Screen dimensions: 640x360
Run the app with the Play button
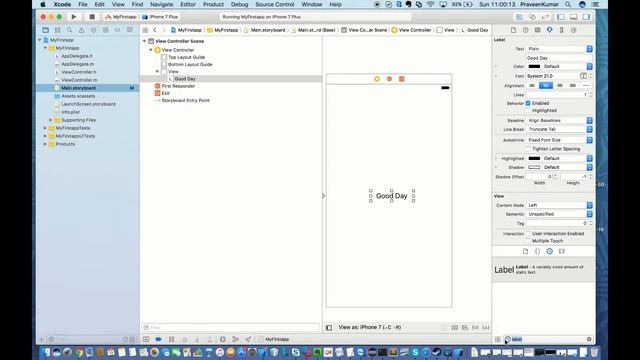click(73, 17)
